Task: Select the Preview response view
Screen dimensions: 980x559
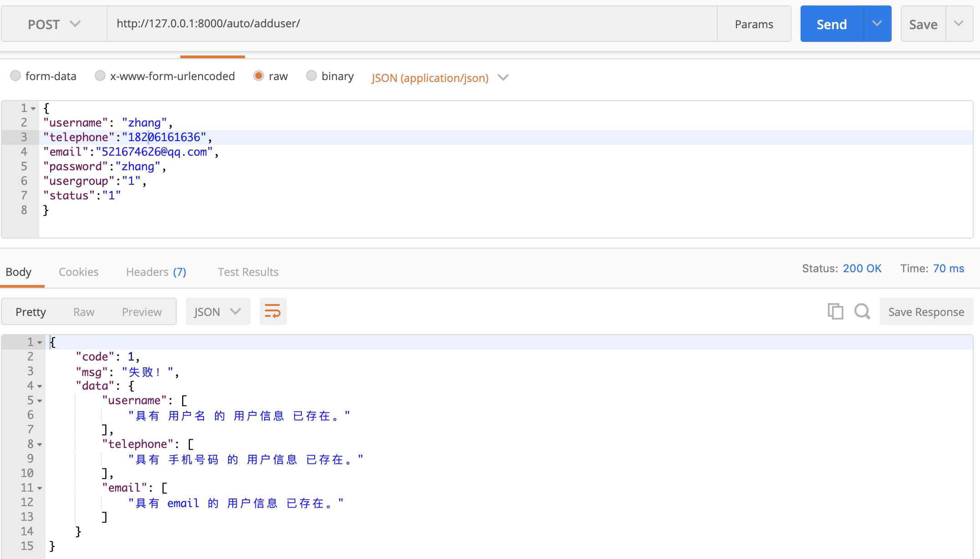Action: tap(142, 312)
